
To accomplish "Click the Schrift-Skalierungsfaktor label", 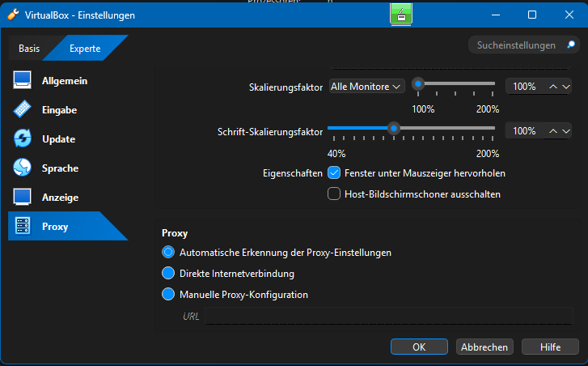I will pyautogui.click(x=270, y=132).
